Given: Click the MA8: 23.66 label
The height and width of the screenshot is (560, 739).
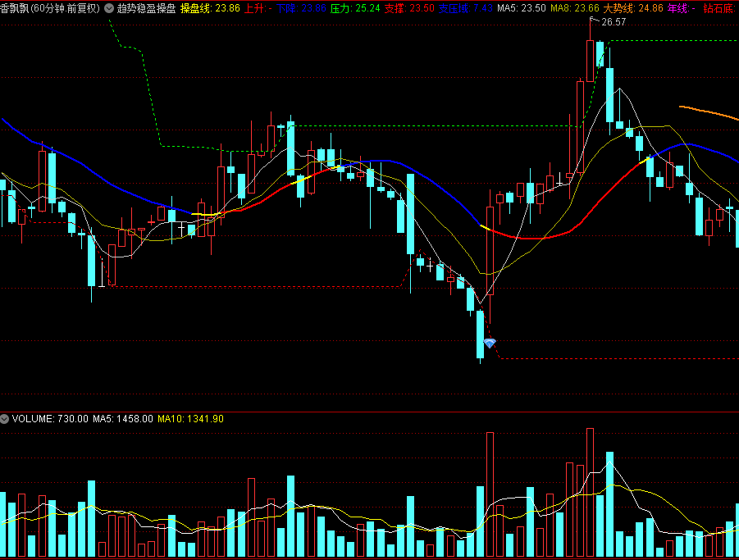Looking at the screenshot, I should 575,8.
